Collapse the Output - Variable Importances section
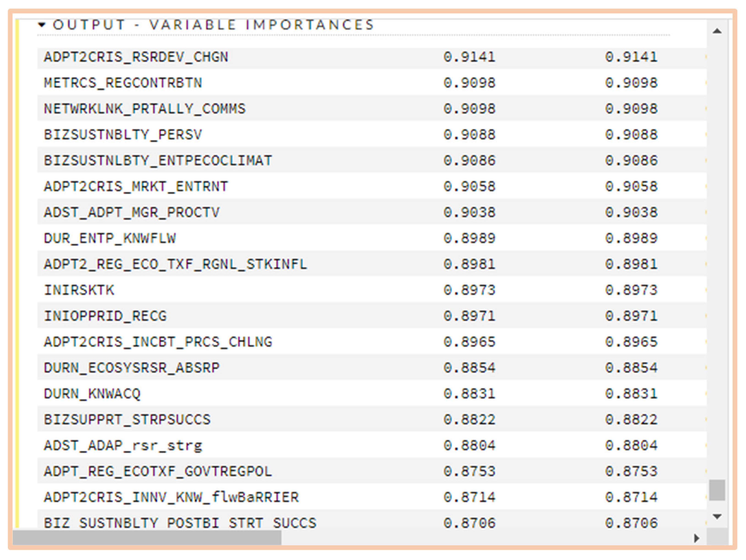This screenshot has height=560, width=746. [x=42, y=24]
